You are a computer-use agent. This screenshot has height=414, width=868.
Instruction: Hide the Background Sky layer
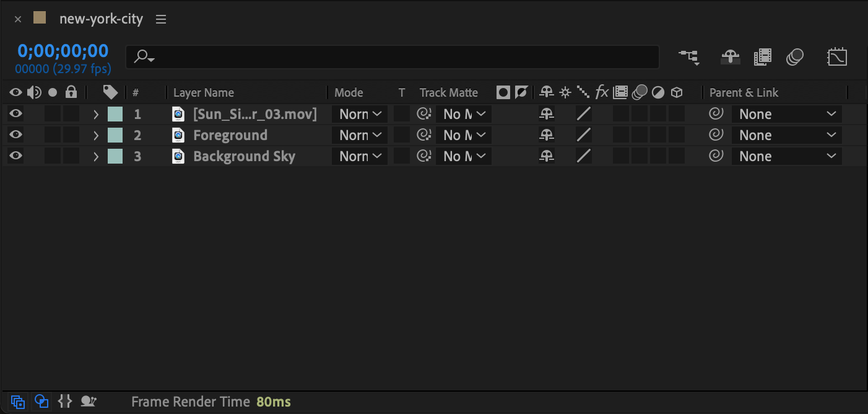[15, 156]
